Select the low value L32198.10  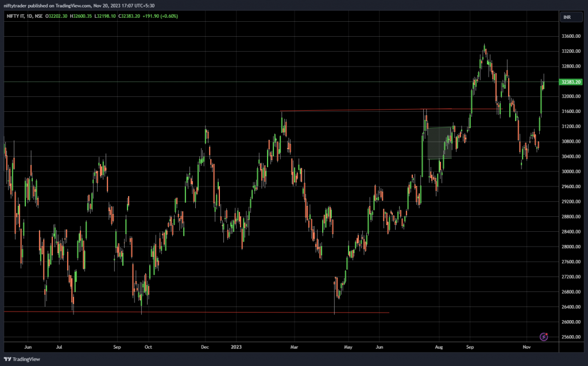[x=105, y=16]
